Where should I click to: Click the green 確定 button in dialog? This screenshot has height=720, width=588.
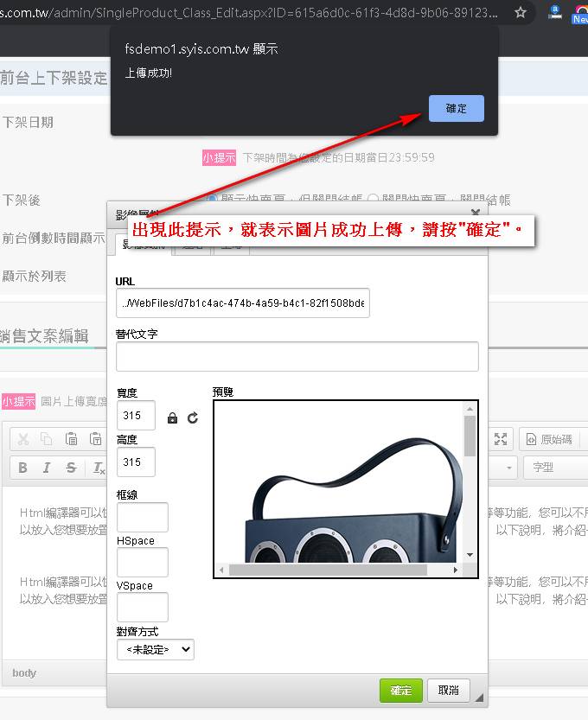pyautogui.click(x=401, y=690)
